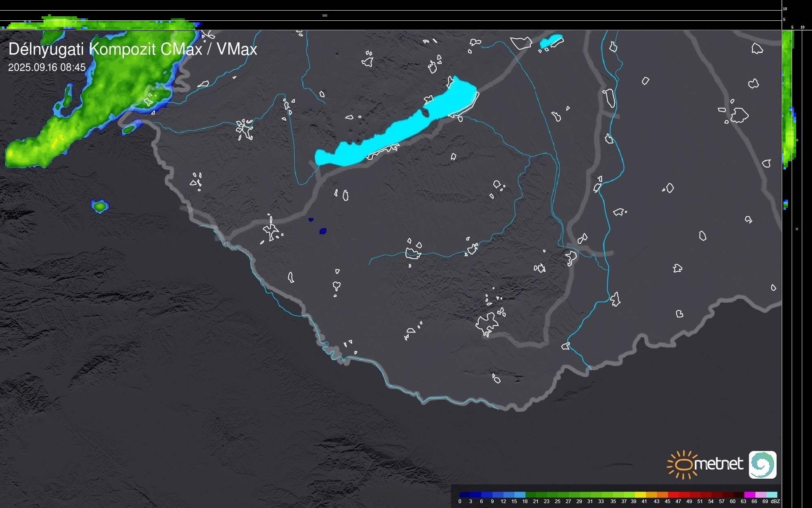Select the light cyan 69 dBZ legend swatch
The height and width of the screenshot is (508, 812).
[x=772, y=495]
